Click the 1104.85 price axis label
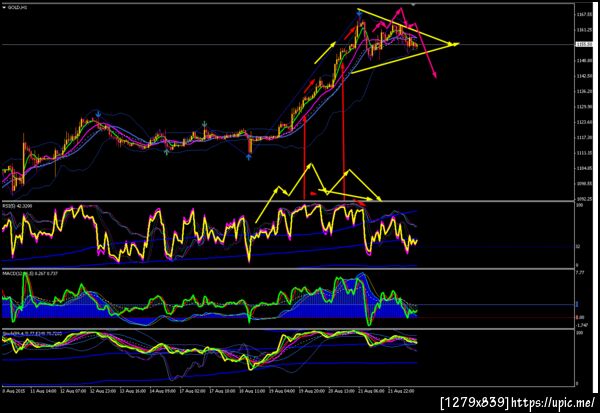The height and width of the screenshot is (413, 600). 582,168
